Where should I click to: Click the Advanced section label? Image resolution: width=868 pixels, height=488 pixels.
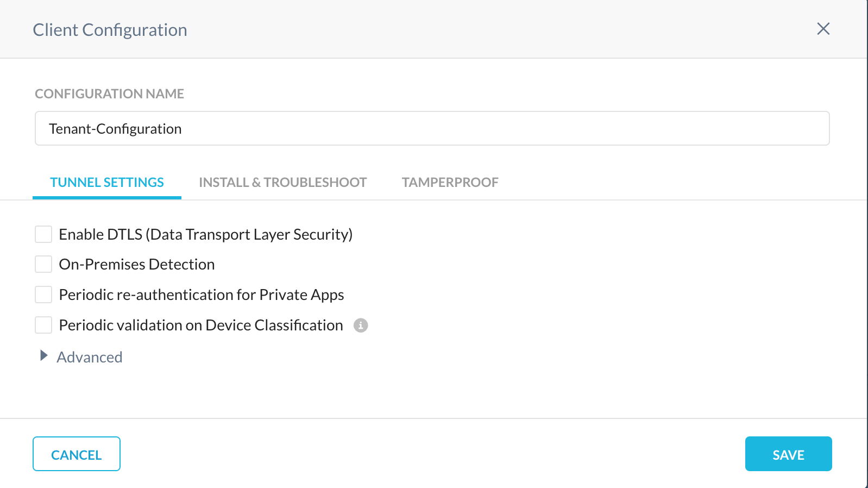pyautogui.click(x=90, y=357)
